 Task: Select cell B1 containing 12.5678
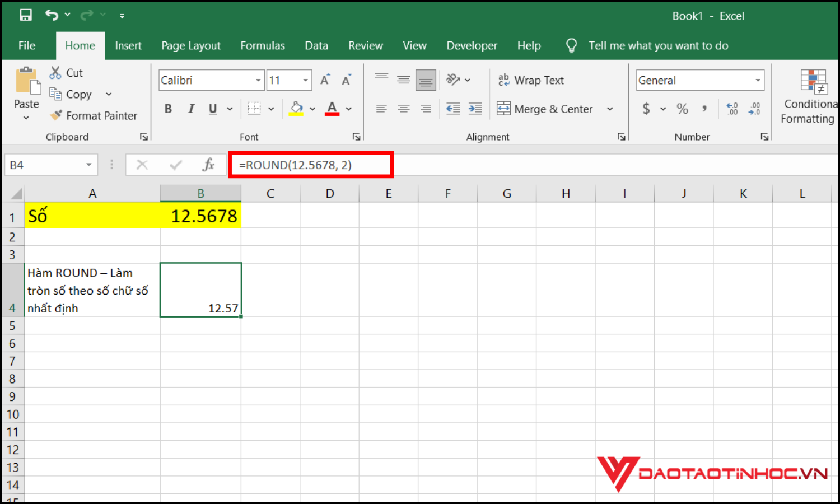pos(200,216)
